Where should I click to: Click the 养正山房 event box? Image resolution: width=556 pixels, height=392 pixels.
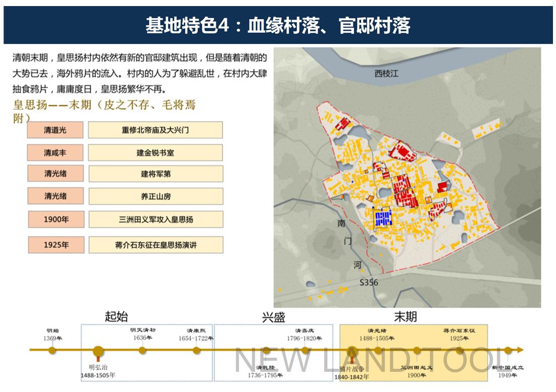(156, 196)
